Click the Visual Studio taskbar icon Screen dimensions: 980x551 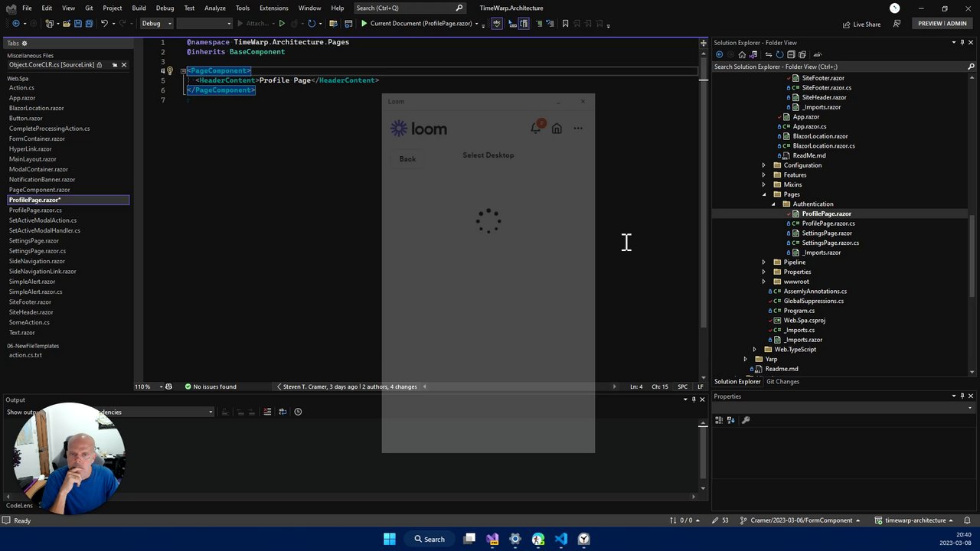tap(492, 539)
